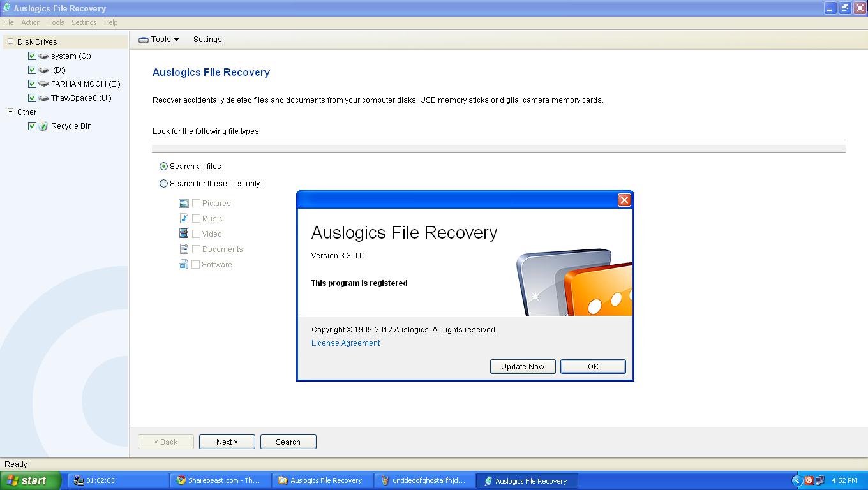The image size is (868, 490).
Task: Select the Recycle Bin tree label
Action: point(71,126)
